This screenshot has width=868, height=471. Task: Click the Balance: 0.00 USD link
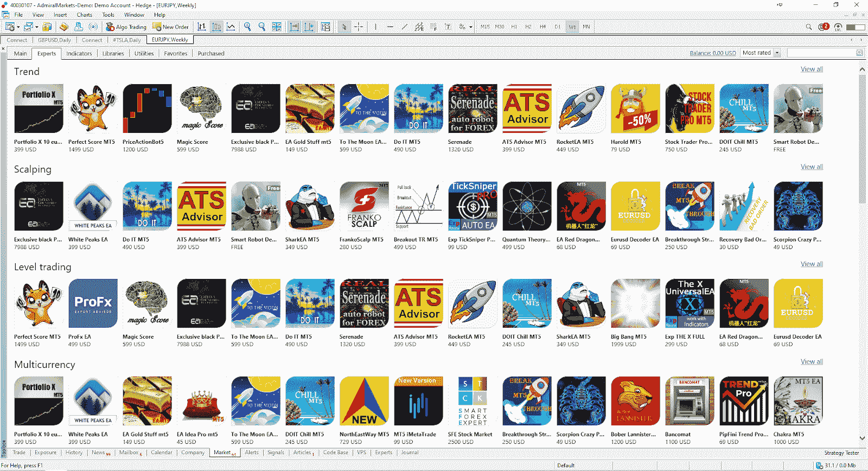pyautogui.click(x=712, y=53)
